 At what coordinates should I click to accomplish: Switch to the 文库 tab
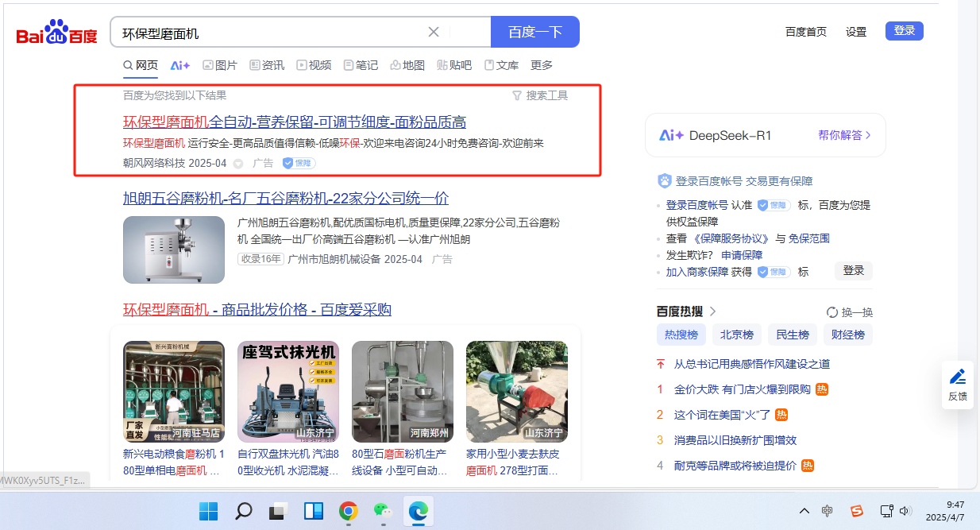501,65
